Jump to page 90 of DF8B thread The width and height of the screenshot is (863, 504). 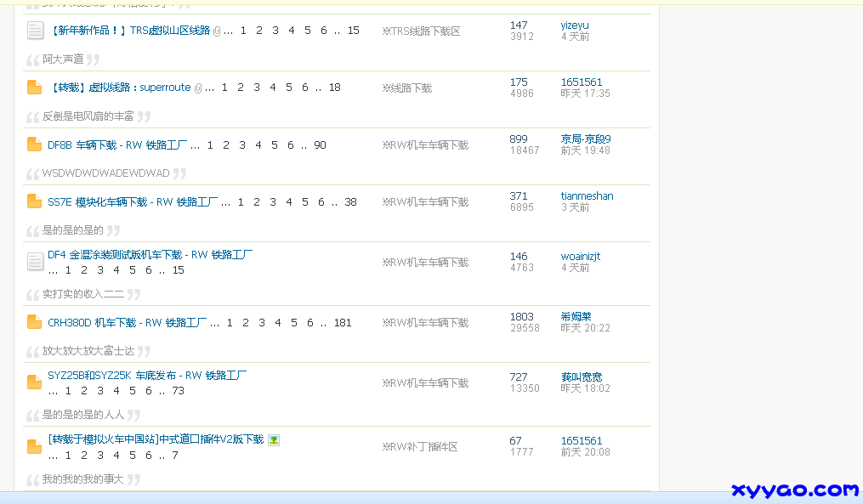(319, 145)
